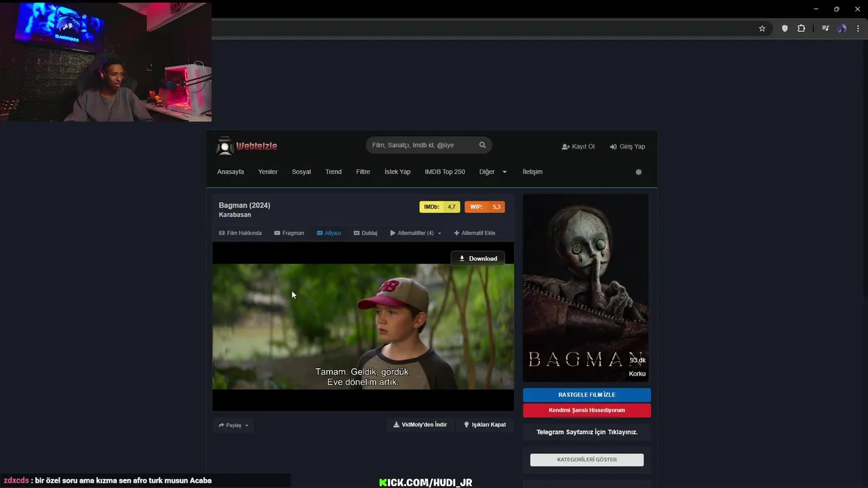Expand the Alternatifler (4) dropdown
868x488 pixels.
click(416, 233)
